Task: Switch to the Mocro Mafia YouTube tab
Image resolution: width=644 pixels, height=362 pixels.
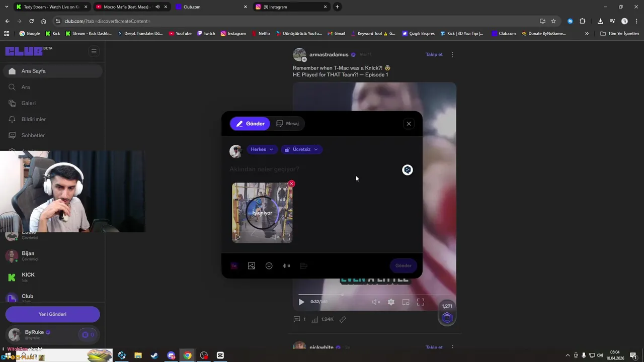Action: tap(131, 7)
